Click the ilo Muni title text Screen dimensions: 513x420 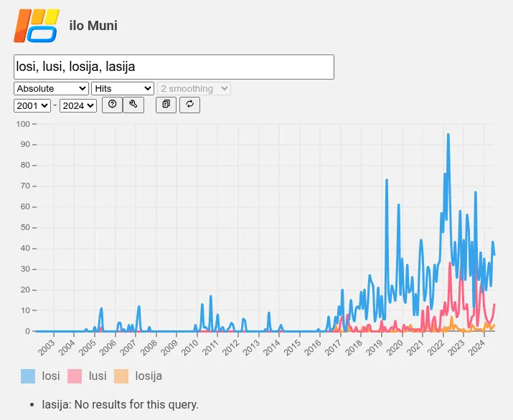coord(93,26)
